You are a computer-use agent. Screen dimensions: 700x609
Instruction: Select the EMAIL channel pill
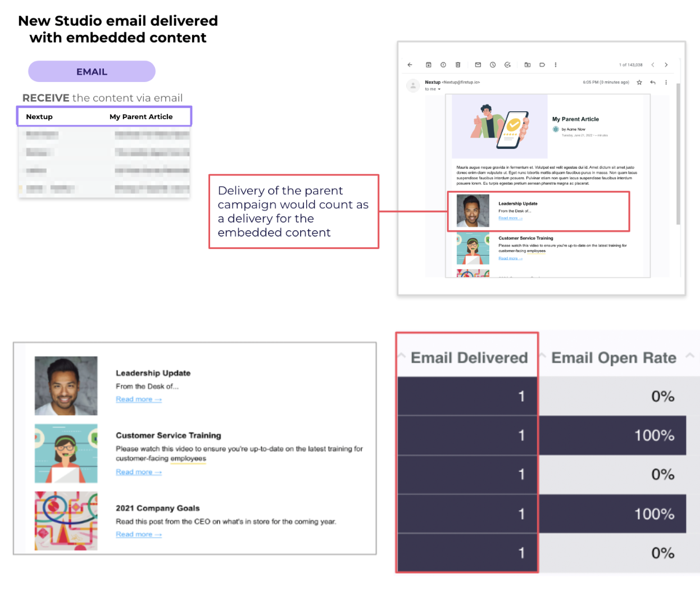92,71
